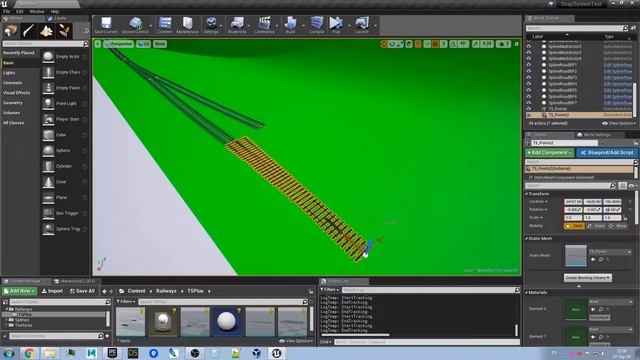The image size is (640, 360).
Task: Click the Unreal Engine taskbar icon
Action: tap(276, 353)
